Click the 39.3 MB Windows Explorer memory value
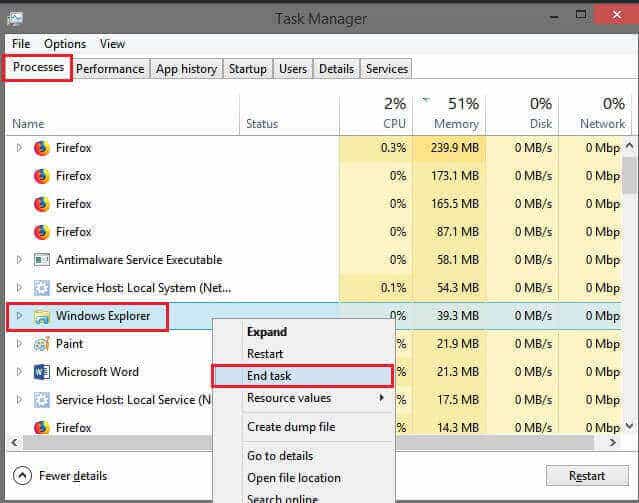Image resolution: width=639 pixels, height=503 pixels. [x=458, y=315]
